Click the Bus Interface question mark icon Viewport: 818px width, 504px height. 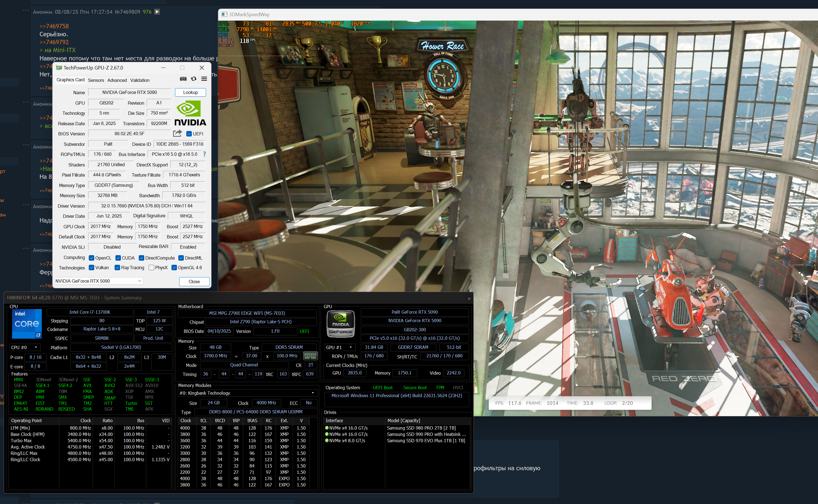[x=204, y=154]
